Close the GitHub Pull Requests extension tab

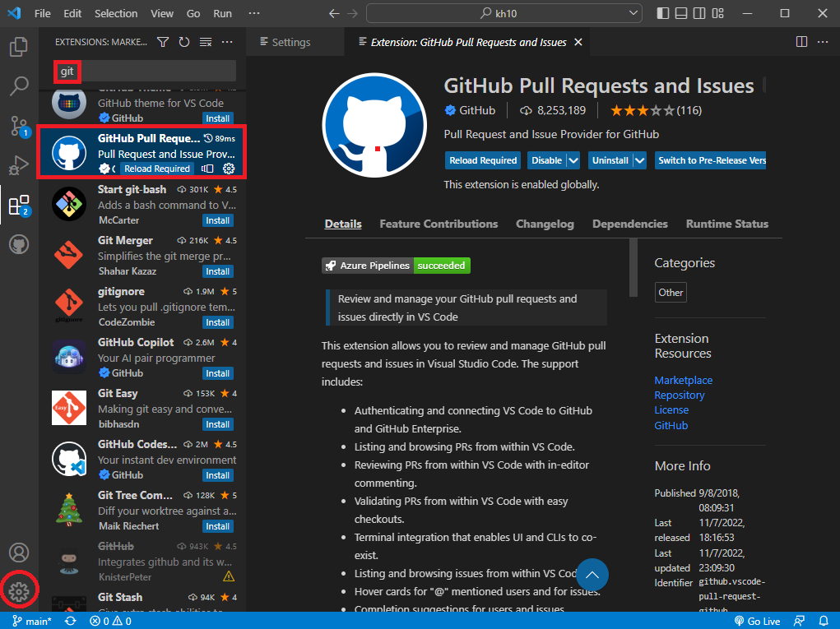coord(578,42)
